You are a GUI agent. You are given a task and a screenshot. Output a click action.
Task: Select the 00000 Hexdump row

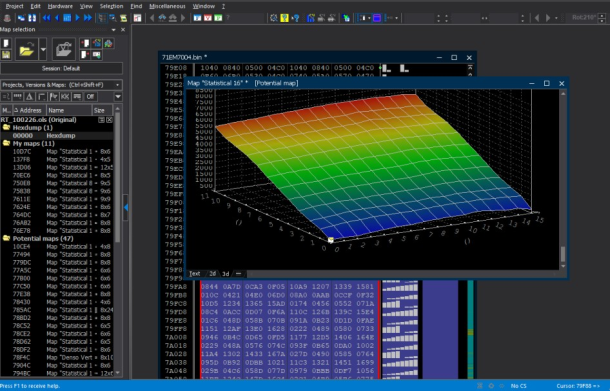(x=57, y=136)
